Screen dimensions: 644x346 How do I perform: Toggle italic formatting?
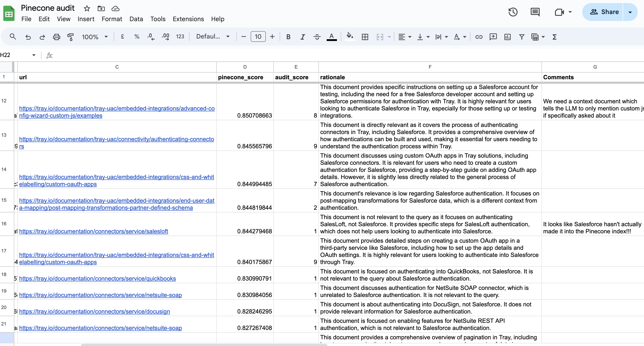click(303, 37)
